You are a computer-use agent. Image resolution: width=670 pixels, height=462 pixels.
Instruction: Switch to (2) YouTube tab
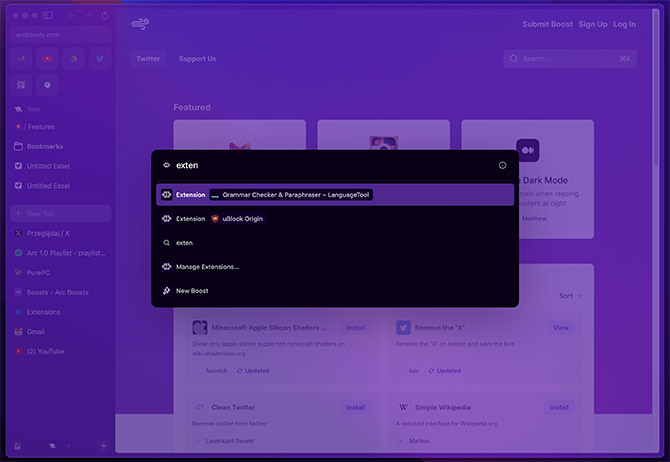[x=61, y=351]
